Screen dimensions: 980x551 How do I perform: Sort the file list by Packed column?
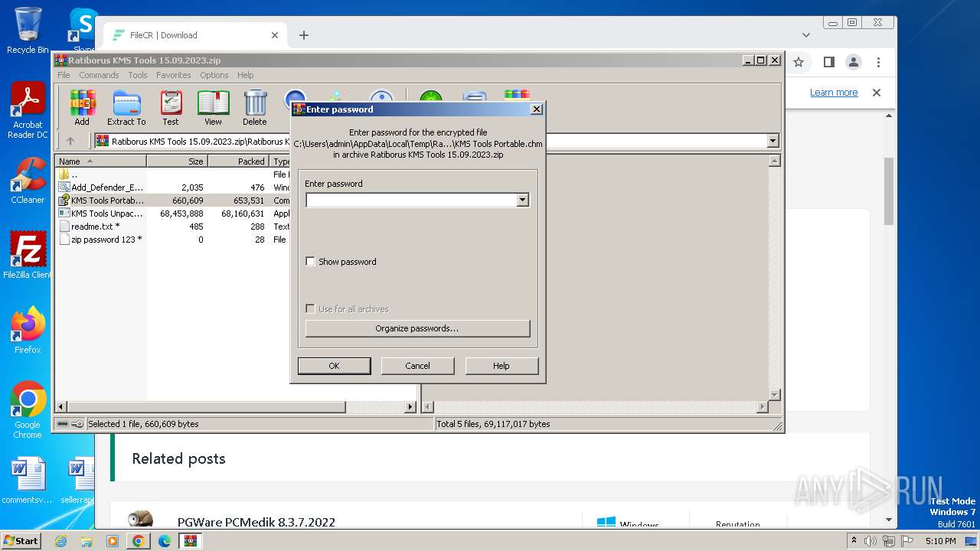238,161
